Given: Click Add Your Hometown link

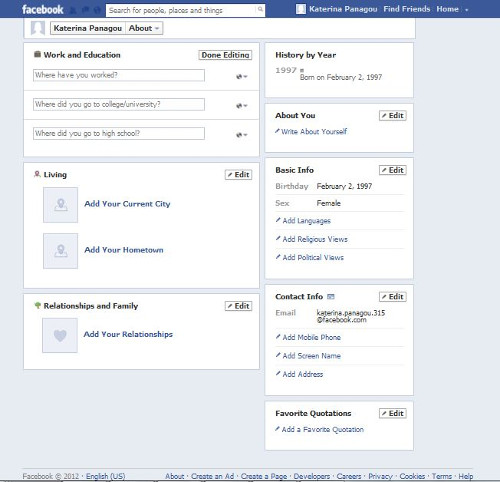Looking at the screenshot, I should pos(124,250).
